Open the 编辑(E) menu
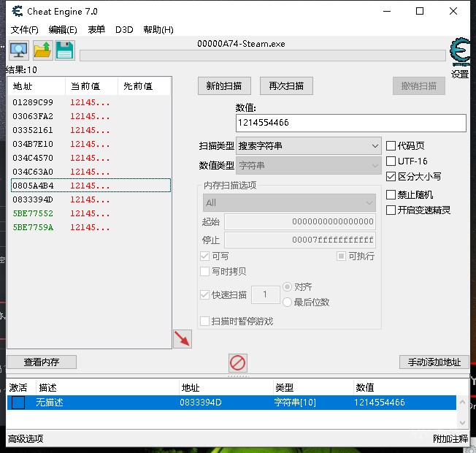Image resolution: width=476 pixels, height=453 pixels. point(63,29)
